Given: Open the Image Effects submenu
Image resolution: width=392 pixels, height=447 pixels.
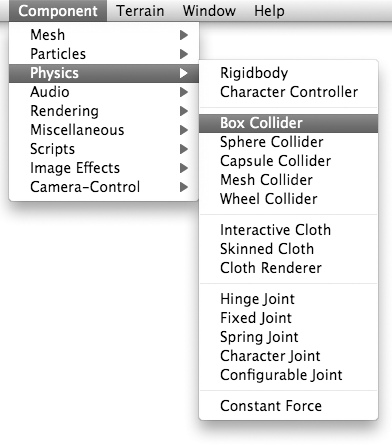Looking at the screenshot, I should (104, 168).
